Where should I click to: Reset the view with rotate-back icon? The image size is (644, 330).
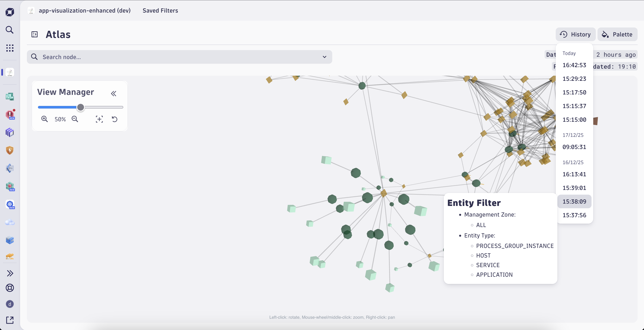(x=115, y=119)
